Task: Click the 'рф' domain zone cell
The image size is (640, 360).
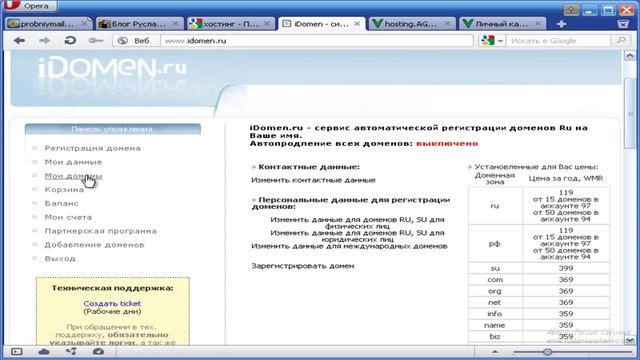Action: coord(495,244)
